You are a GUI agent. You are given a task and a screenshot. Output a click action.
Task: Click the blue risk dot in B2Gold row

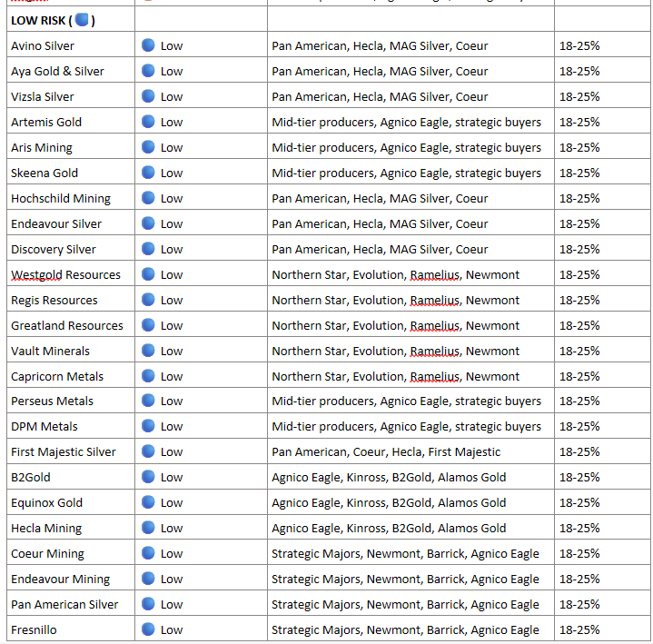(148, 476)
